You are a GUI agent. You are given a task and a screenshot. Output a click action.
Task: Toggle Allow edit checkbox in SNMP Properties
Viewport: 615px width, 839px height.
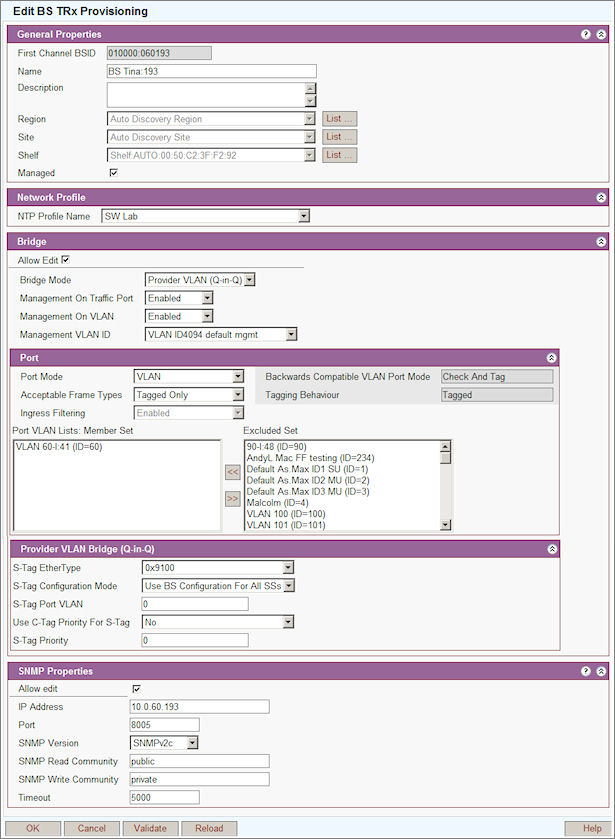tap(136, 688)
